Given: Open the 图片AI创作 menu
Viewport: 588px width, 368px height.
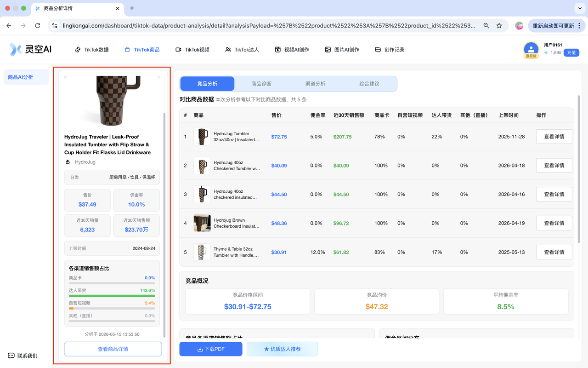Looking at the screenshot, I should (x=342, y=50).
